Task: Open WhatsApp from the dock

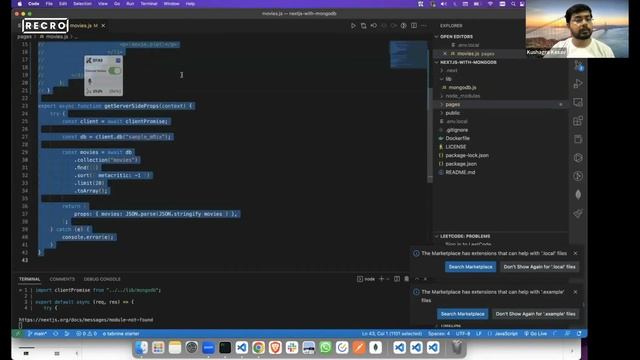Action: 325,348
